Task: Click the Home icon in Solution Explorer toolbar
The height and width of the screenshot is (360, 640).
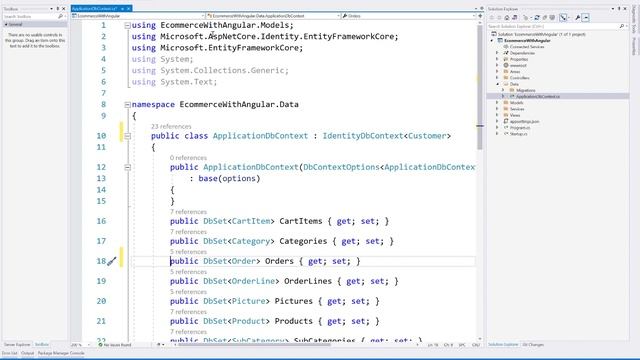Action: 507,18
